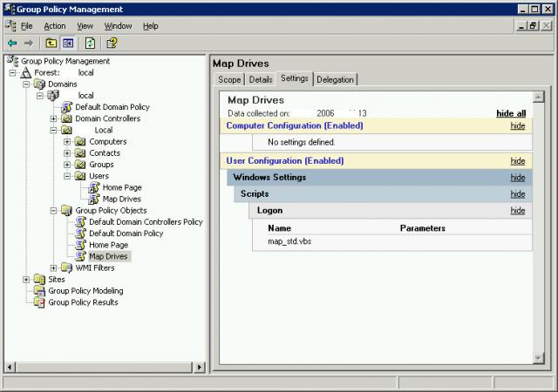Click the Groups OU folder icon
This screenshot has width=558, height=392.
click(x=80, y=165)
